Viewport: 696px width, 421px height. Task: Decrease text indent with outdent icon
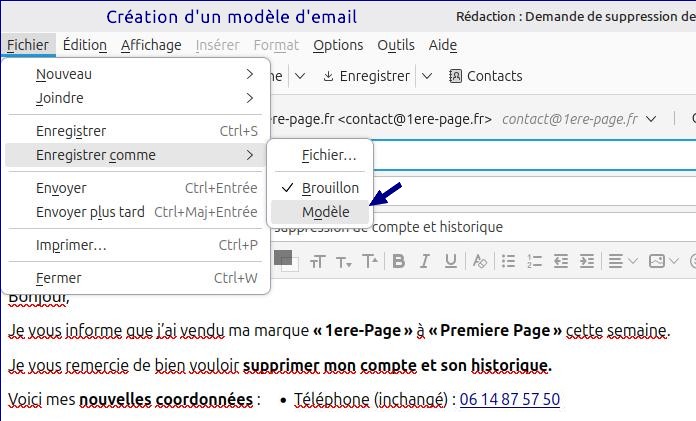tap(560, 261)
